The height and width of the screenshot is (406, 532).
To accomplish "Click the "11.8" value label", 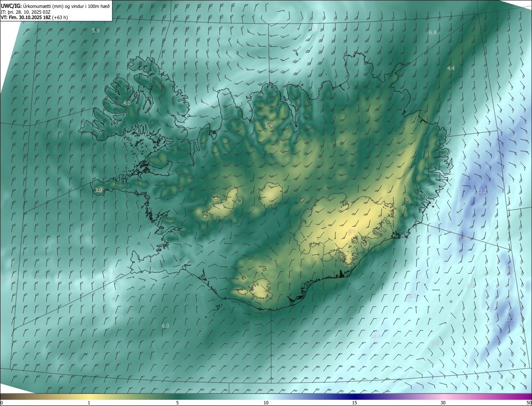I will coord(463,239).
